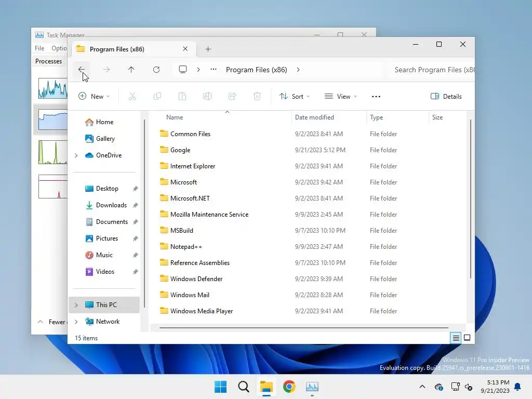Go up one folder level

point(131,70)
